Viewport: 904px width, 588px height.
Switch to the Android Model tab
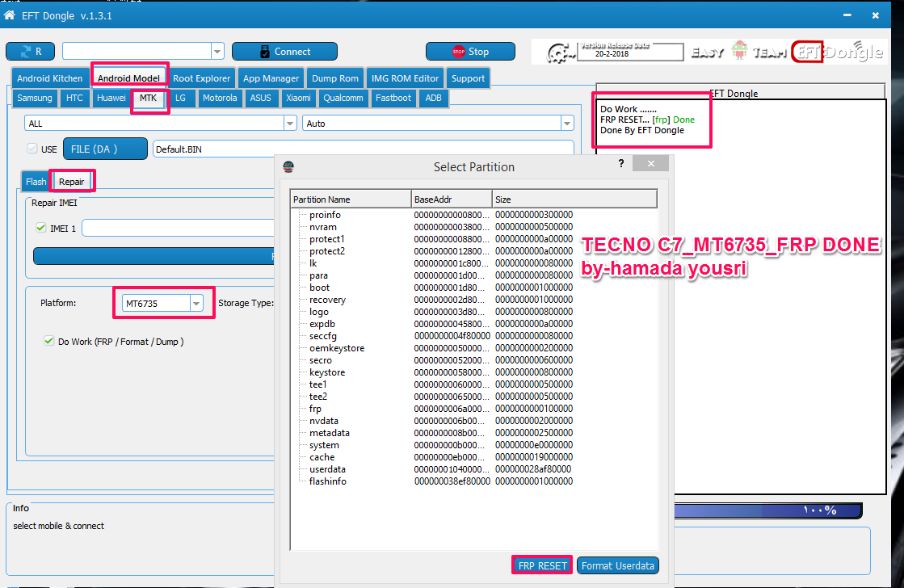128,78
